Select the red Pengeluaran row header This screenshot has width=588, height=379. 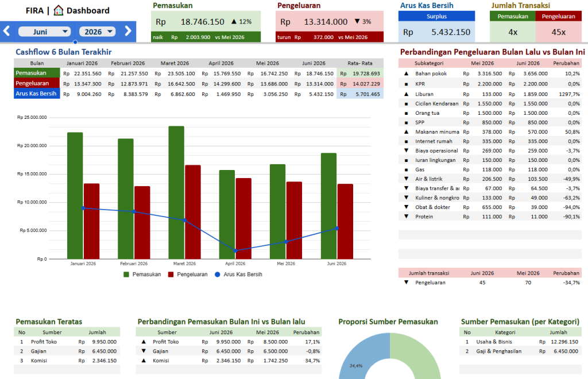pos(37,83)
